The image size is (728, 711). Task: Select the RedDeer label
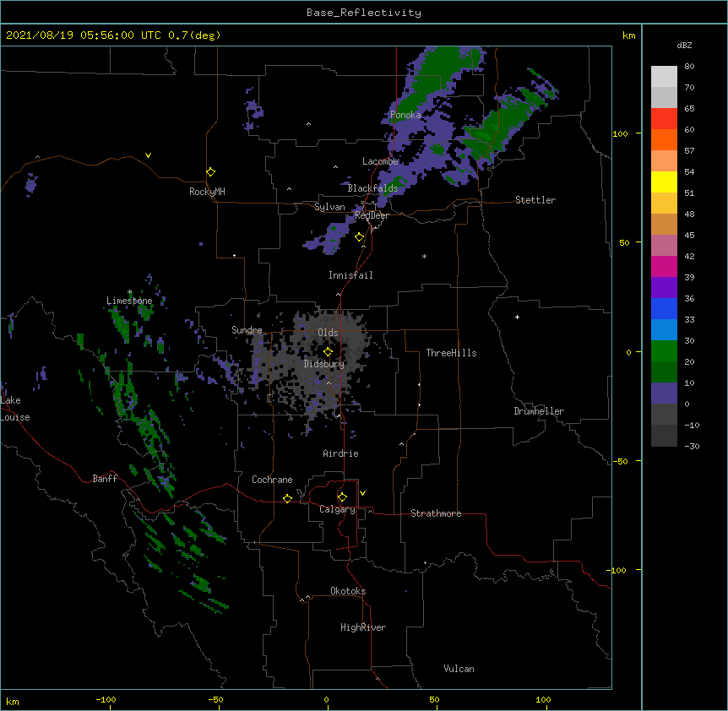tap(372, 215)
